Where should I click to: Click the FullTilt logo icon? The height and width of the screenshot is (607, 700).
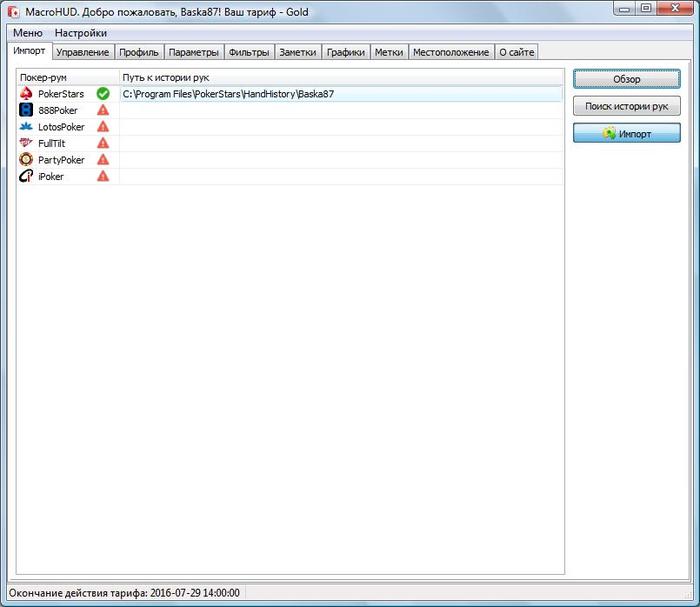click(26, 143)
